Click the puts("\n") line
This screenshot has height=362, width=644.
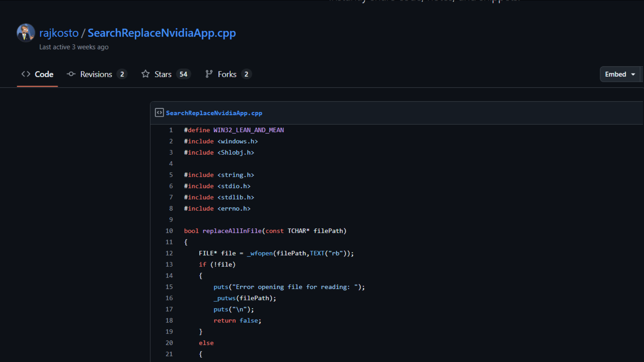(234, 309)
